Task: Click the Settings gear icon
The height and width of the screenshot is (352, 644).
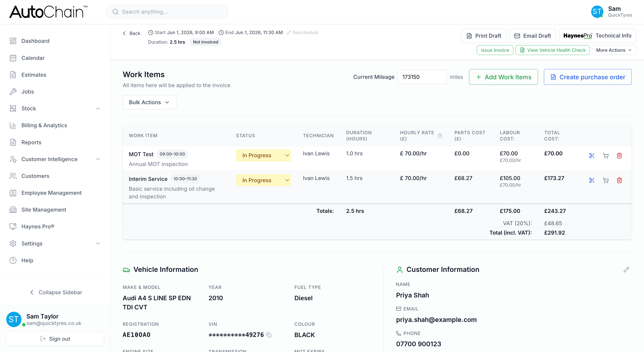Action: (x=13, y=243)
